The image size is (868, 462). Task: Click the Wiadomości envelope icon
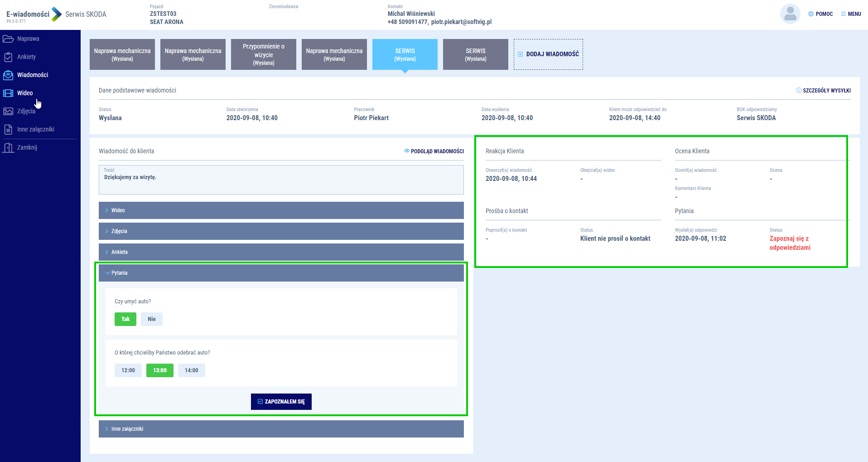[8, 75]
